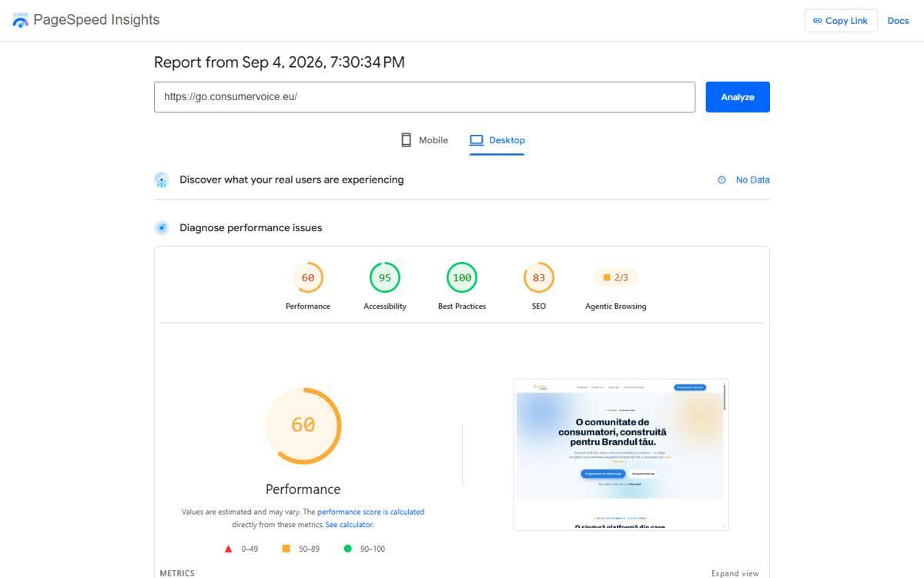Click the website screenshot thumbnail
This screenshot has width=924, height=578.
tap(621, 455)
